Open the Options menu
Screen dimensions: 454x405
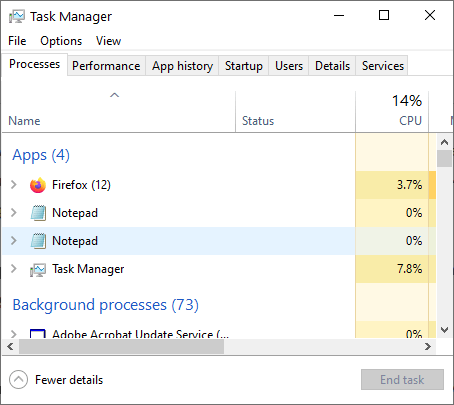[x=61, y=41]
